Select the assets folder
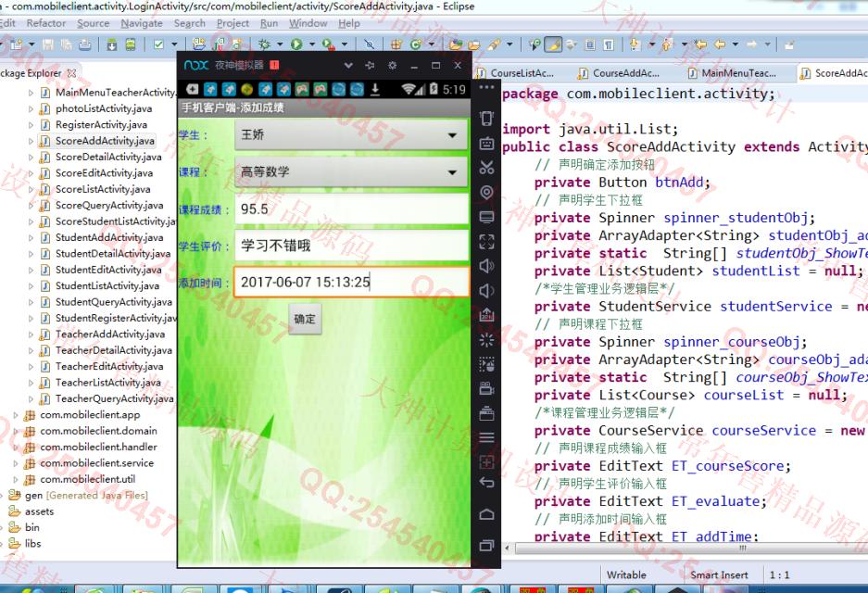This screenshot has width=868, height=593. (39, 511)
